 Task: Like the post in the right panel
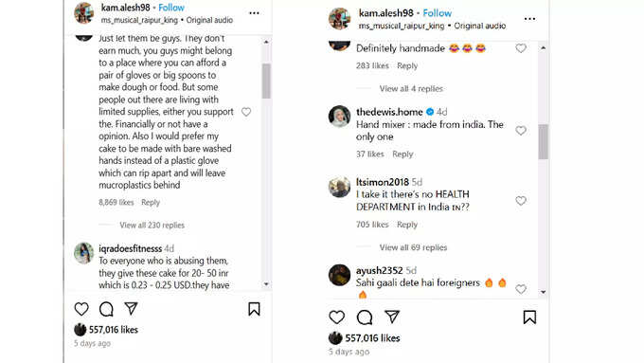(337, 317)
